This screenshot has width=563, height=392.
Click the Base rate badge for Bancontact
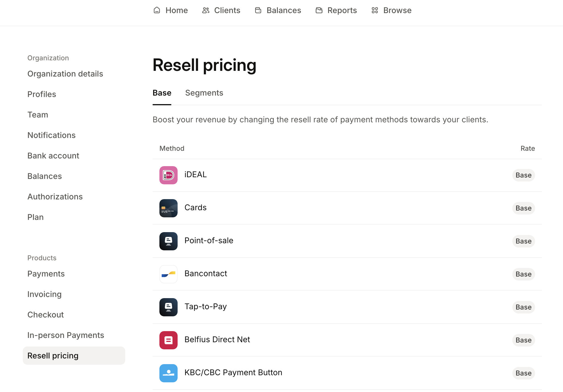tap(523, 274)
